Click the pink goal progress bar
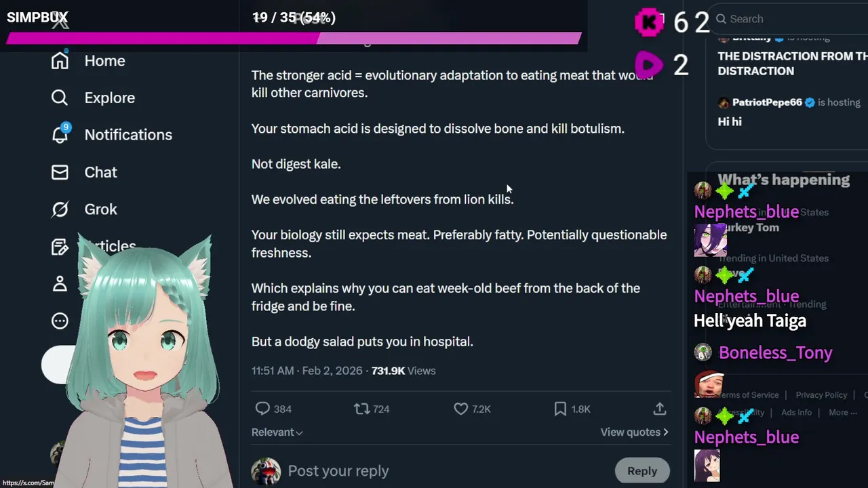The width and height of the screenshot is (868, 488). click(x=294, y=39)
